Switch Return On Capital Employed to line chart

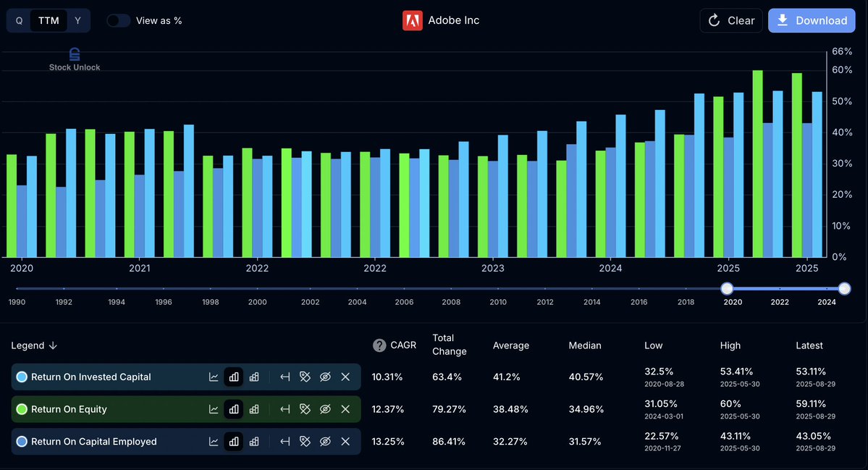(214, 441)
